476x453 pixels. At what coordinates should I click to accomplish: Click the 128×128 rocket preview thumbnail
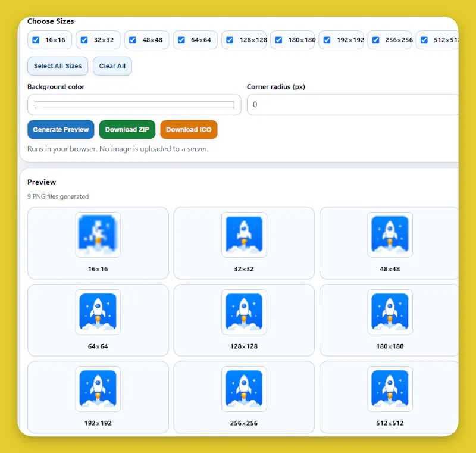244,312
